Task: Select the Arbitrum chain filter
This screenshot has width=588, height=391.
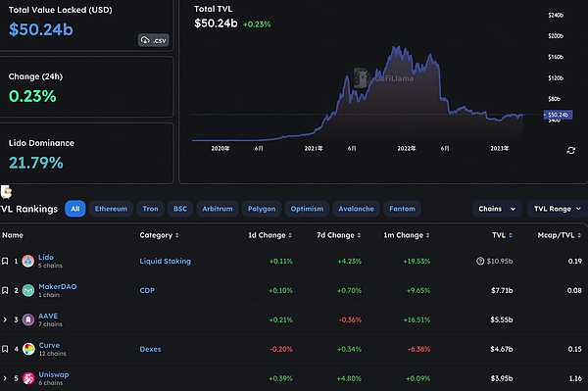Action: click(218, 209)
